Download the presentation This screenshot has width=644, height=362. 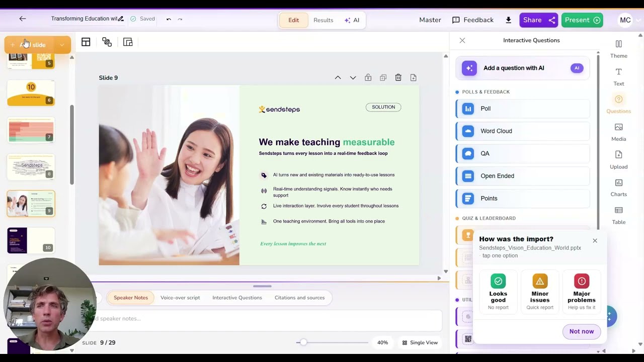(x=508, y=20)
